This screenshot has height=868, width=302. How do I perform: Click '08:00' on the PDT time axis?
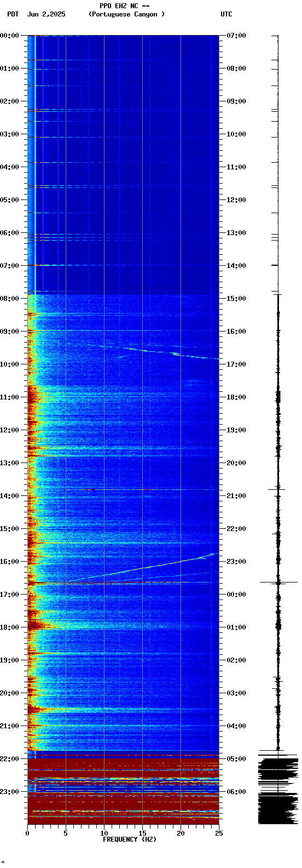pyautogui.click(x=10, y=299)
